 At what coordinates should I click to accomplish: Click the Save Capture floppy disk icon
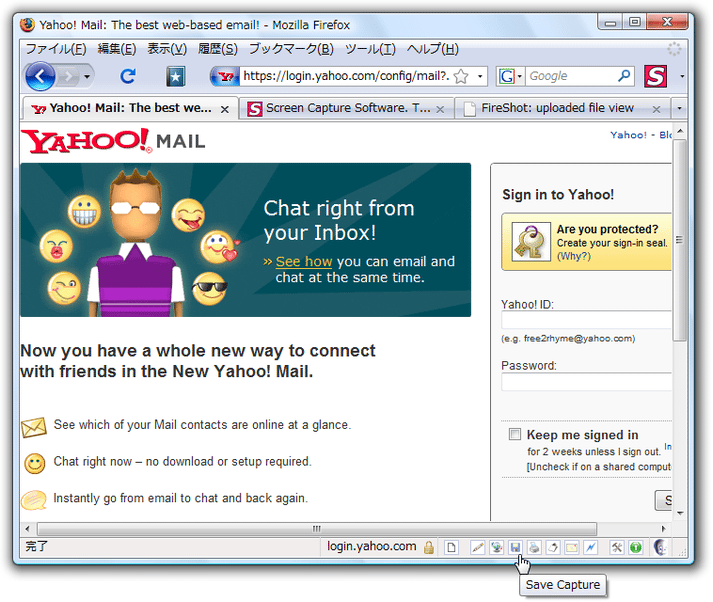click(515, 547)
